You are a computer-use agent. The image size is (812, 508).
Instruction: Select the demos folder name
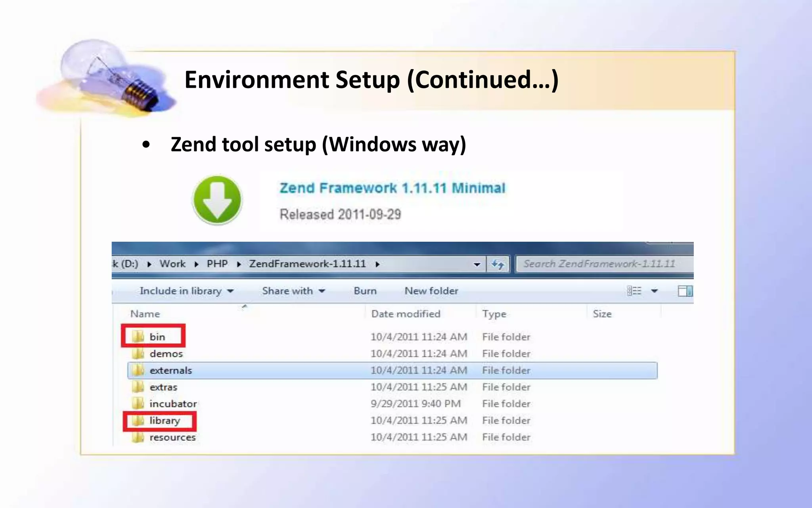(x=166, y=354)
